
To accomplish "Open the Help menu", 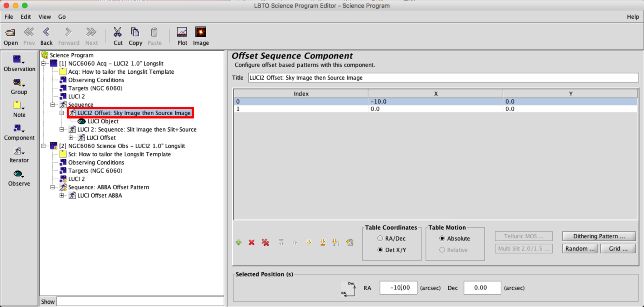I will coord(633,17).
